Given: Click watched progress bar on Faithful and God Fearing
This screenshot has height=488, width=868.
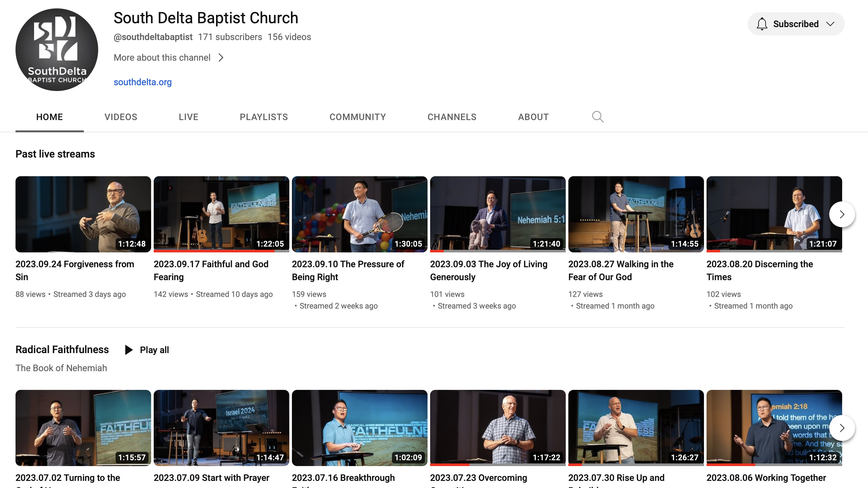Looking at the screenshot, I should 222,251.
